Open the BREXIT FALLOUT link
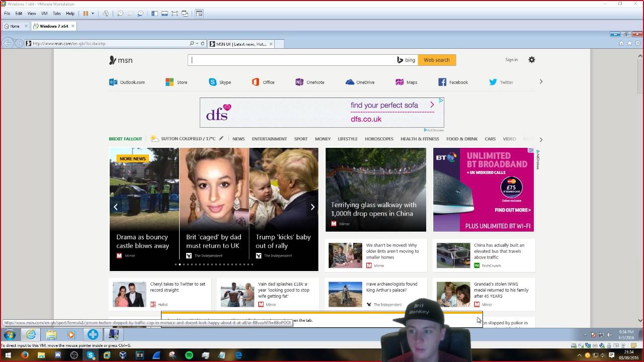Screen dimensions: 644x362 [x=125, y=139]
